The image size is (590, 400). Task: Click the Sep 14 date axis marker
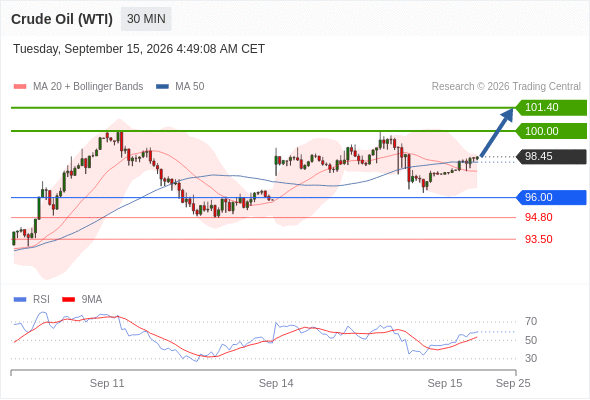[x=276, y=383]
